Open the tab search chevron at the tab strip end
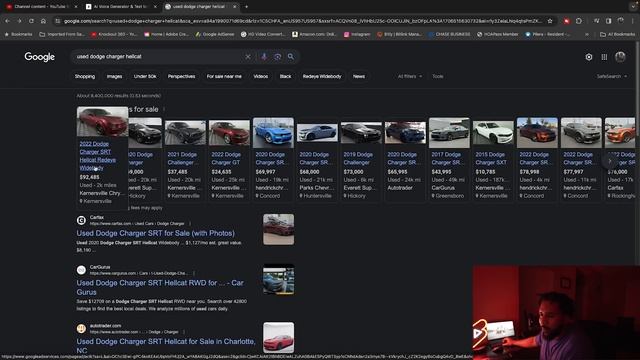This screenshot has width=640, height=360. (633, 7)
